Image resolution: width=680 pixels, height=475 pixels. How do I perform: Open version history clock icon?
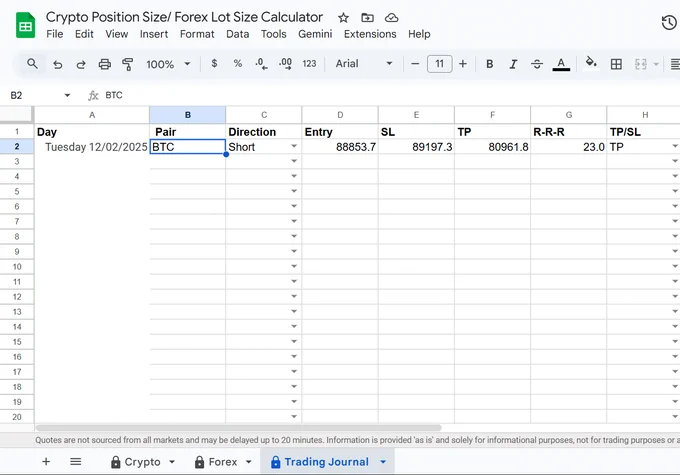669,23
